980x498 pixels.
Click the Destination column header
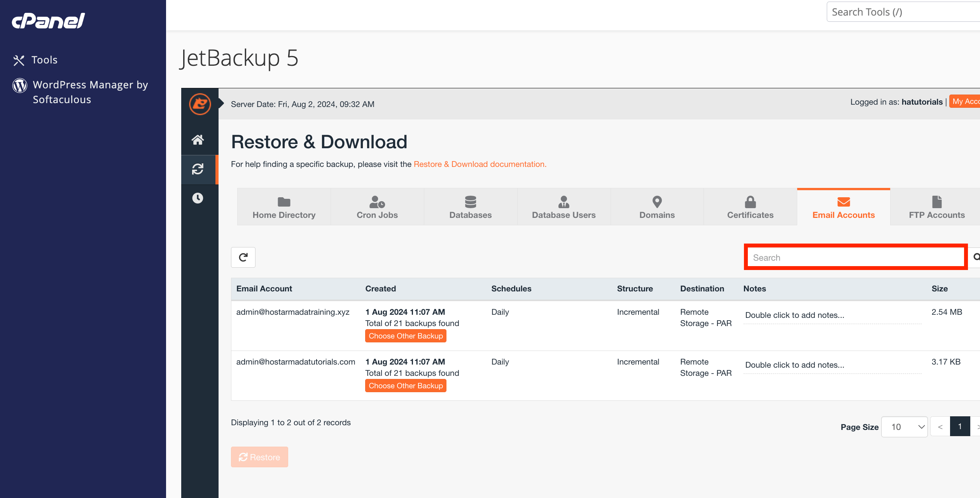(702, 289)
